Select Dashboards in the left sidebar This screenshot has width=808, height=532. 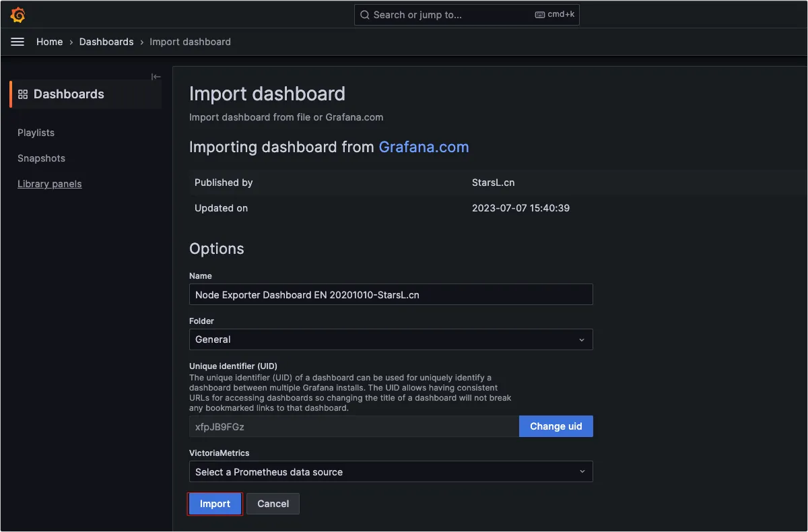[69, 94]
